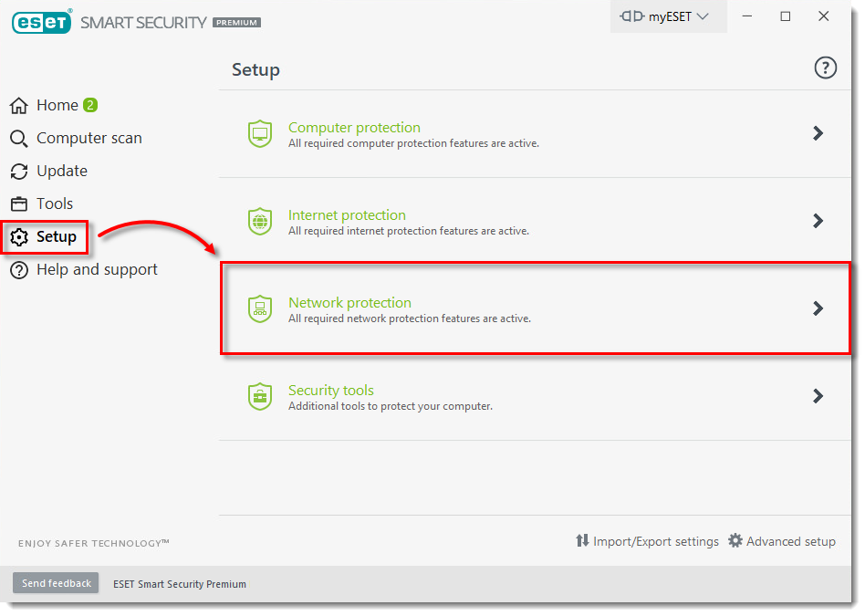This screenshot has width=865, height=616.
Task: Go to the Home menu item
Action: coord(57,106)
